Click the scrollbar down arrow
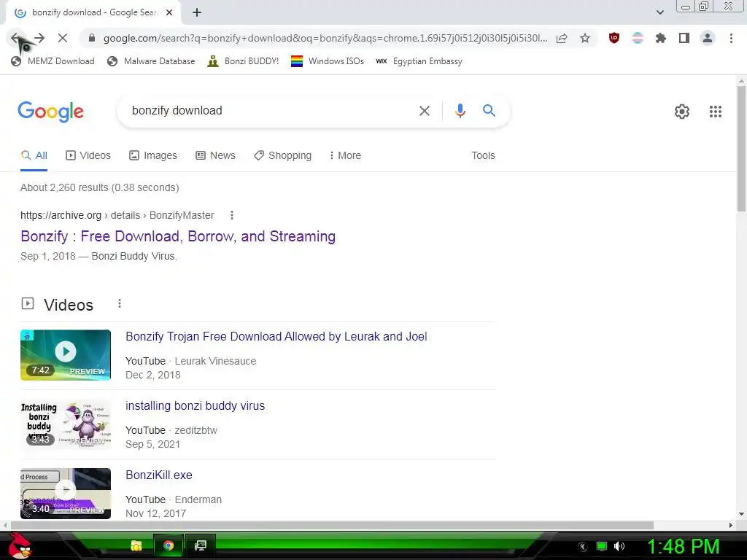 (x=741, y=514)
